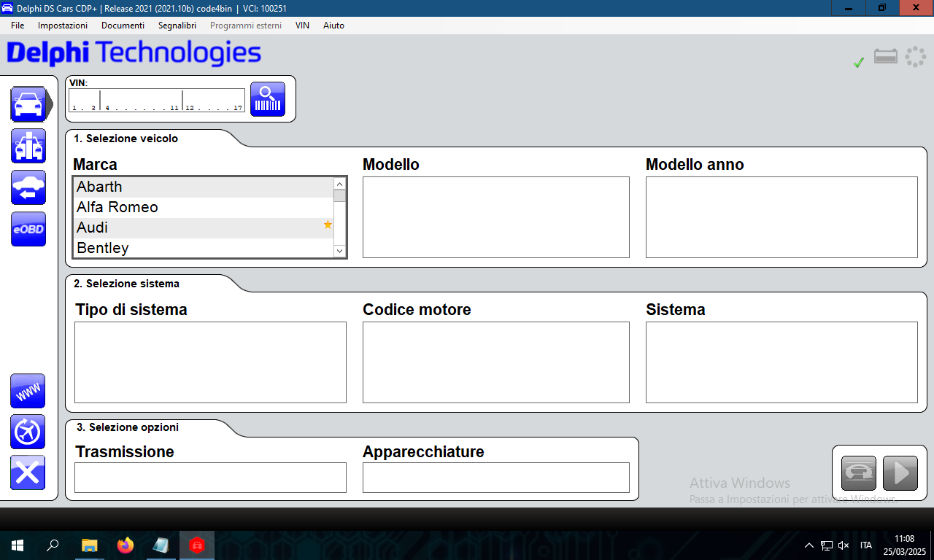The width and height of the screenshot is (934, 560).
Task: Select the 2. Selezione sistema tab
Action: pyautogui.click(x=126, y=284)
